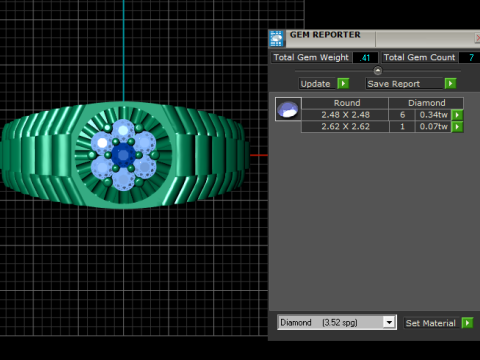
Task: Click the green arrow on 0.07tw row
Action: coord(457,127)
